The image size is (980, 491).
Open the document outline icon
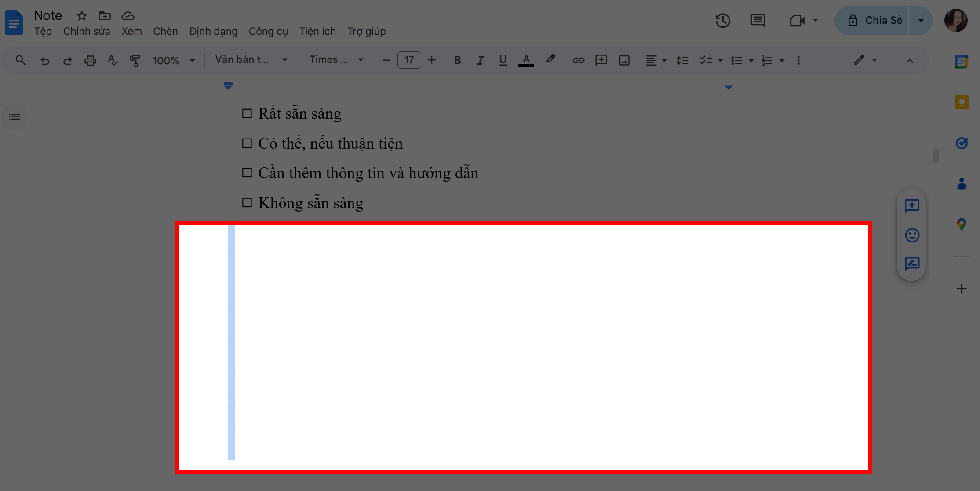pos(15,117)
